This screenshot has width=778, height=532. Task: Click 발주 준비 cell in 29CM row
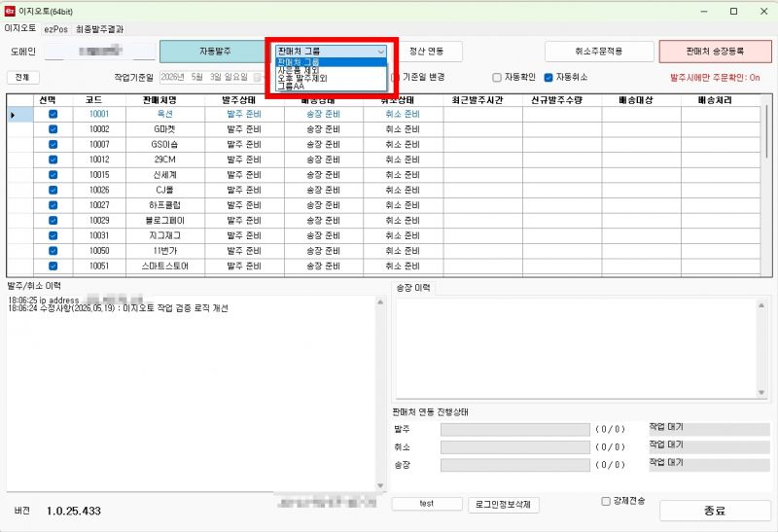click(x=244, y=160)
